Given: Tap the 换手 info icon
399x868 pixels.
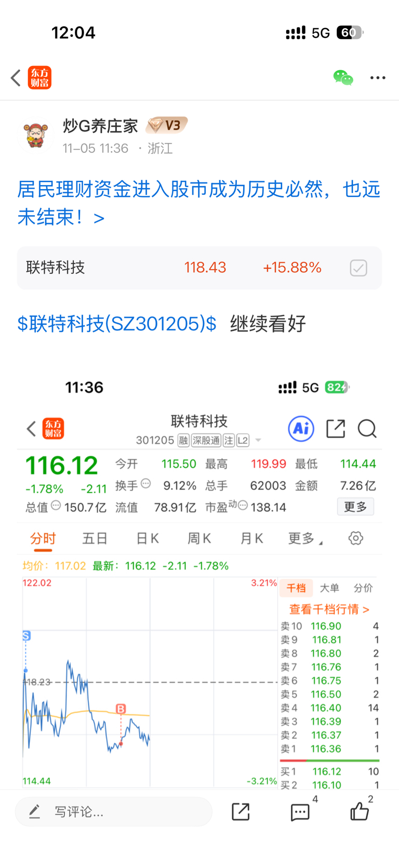Looking at the screenshot, I should tap(146, 483).
